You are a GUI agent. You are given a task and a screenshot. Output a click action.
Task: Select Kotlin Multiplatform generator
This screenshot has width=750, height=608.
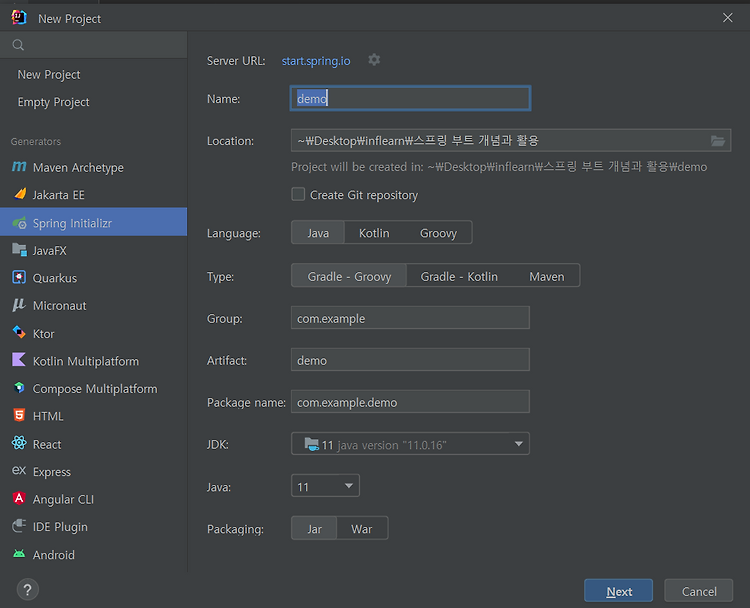click(x=93, y=361)
